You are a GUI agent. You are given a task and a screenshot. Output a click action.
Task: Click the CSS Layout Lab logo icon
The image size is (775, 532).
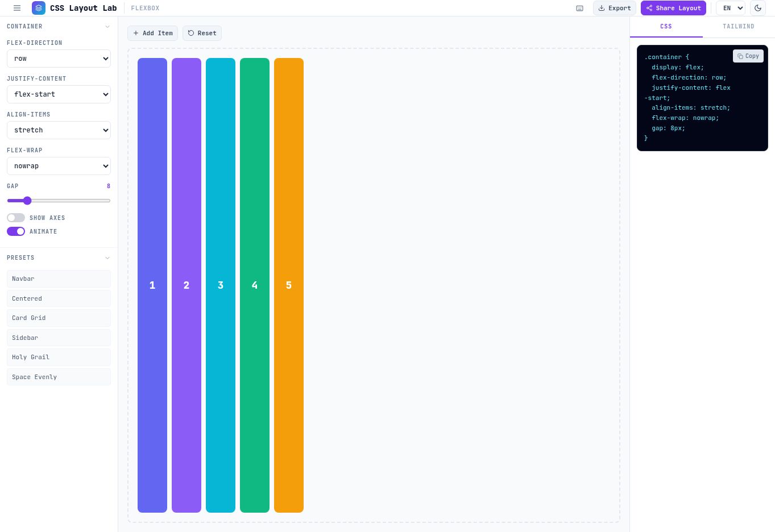tap(39, 8)
